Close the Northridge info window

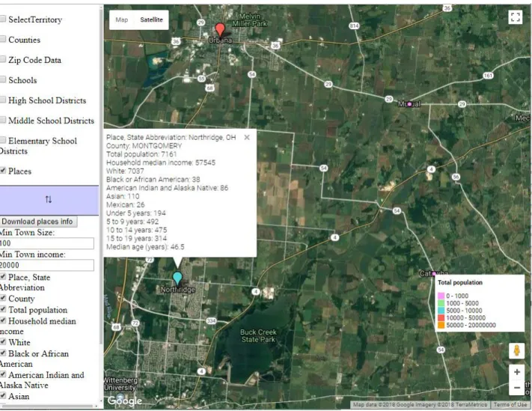click(247, 137)
